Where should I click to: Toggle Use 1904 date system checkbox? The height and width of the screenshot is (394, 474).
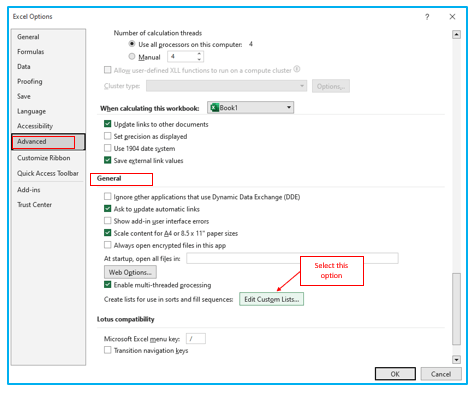point(107,148)
